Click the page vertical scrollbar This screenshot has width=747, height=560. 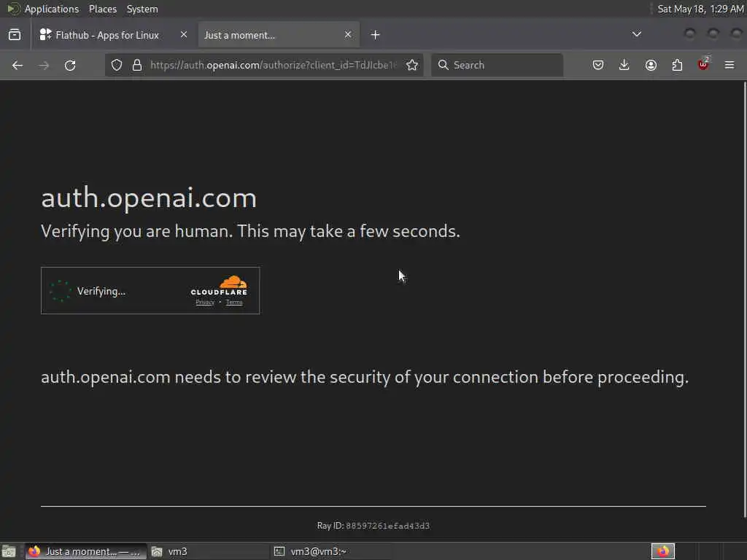[x=744, y=299]
